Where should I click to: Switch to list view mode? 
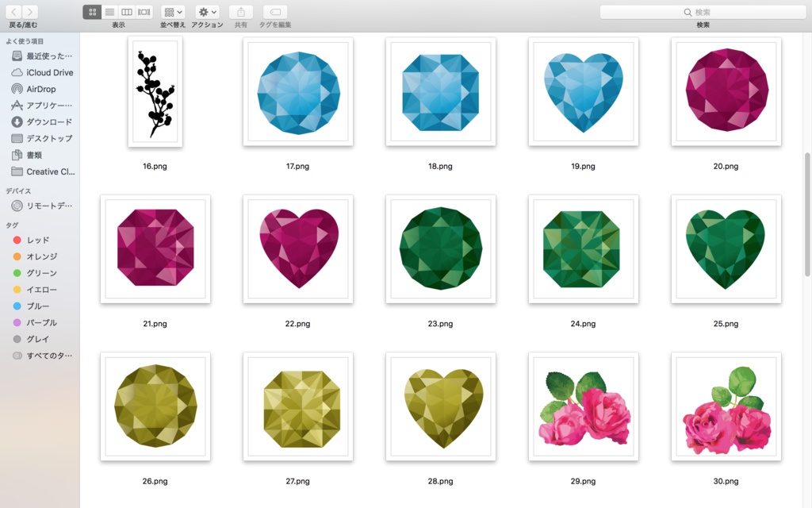click(x=109, y=12)
